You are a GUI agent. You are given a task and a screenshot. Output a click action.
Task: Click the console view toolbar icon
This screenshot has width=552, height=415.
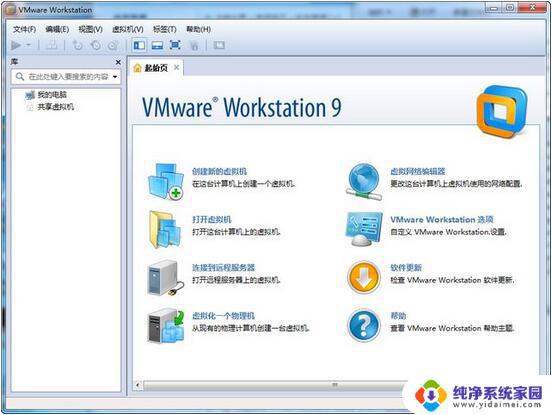219,45
